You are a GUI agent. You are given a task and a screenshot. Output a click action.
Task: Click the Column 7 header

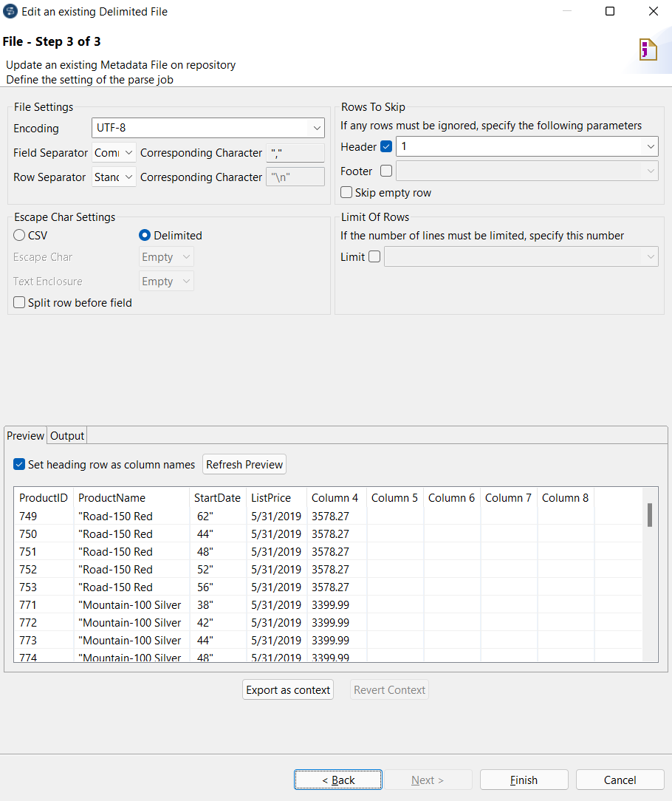tap(509, 497)
